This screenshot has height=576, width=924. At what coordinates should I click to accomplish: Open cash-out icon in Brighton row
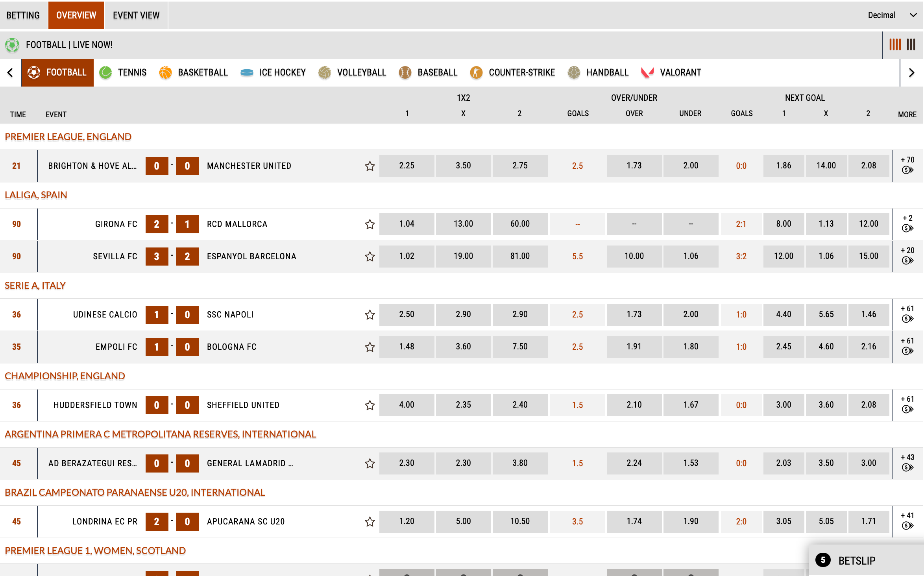click(x=907, y=170)
